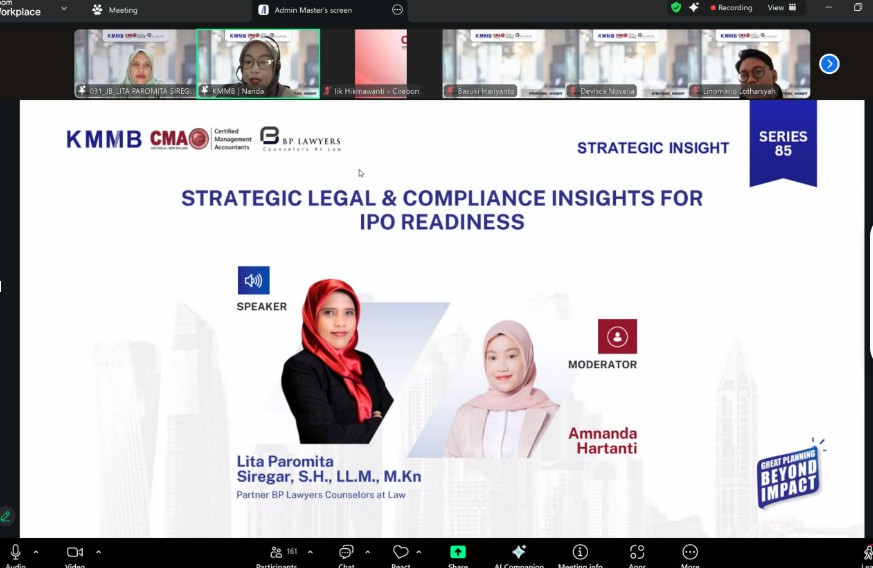Click Partner BP Lawyers Counselors at Law text
873x568 pixels.
(321, 494)
